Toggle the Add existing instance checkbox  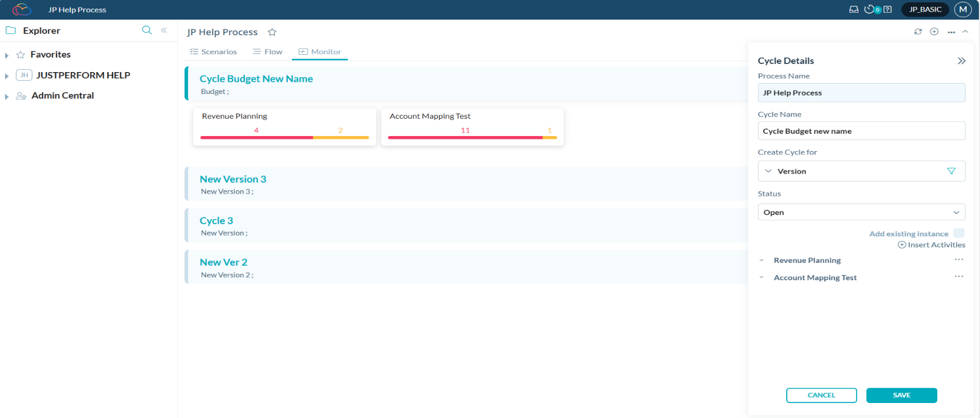(x=959, y=233)
